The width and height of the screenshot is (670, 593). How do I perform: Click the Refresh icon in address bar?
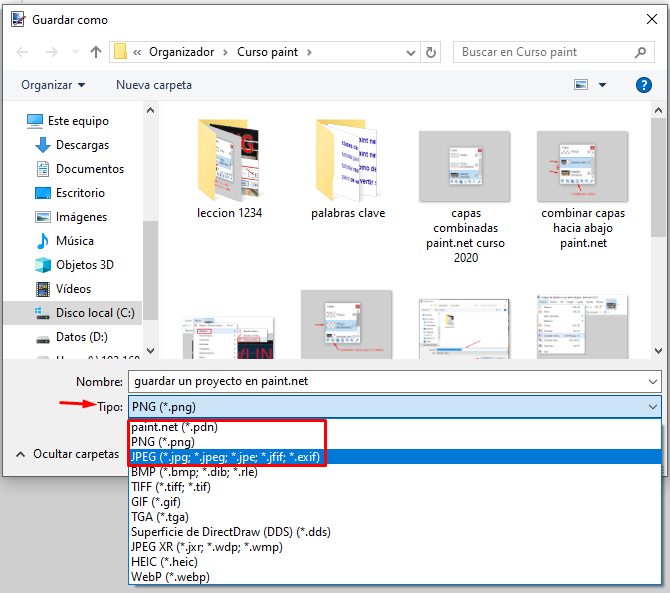(431, 52)
